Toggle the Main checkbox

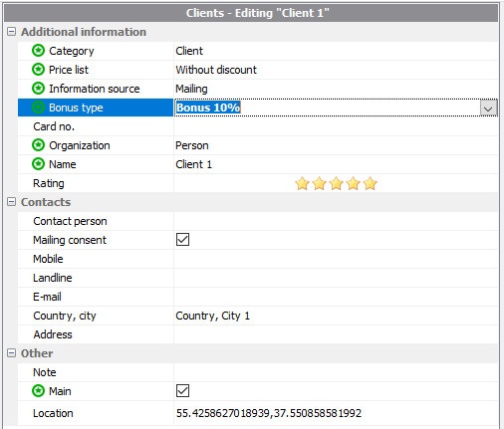pyautogui.click(x=182, y=391)
